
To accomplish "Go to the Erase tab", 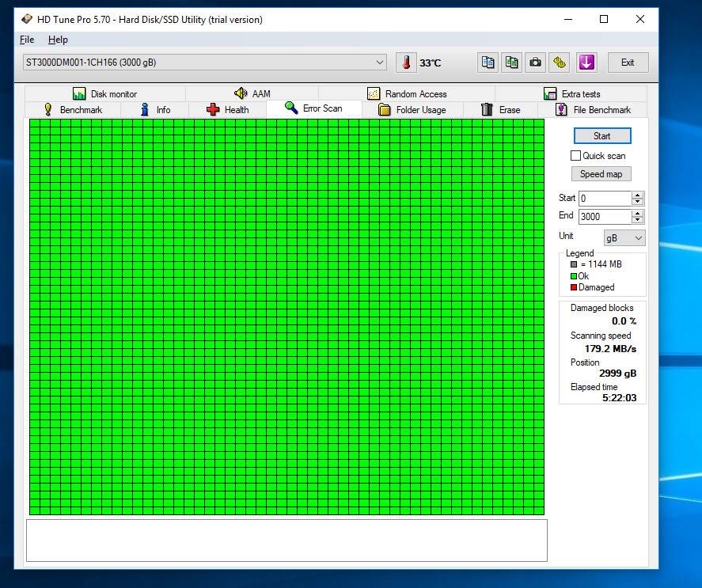I will [x=500, y=110].
